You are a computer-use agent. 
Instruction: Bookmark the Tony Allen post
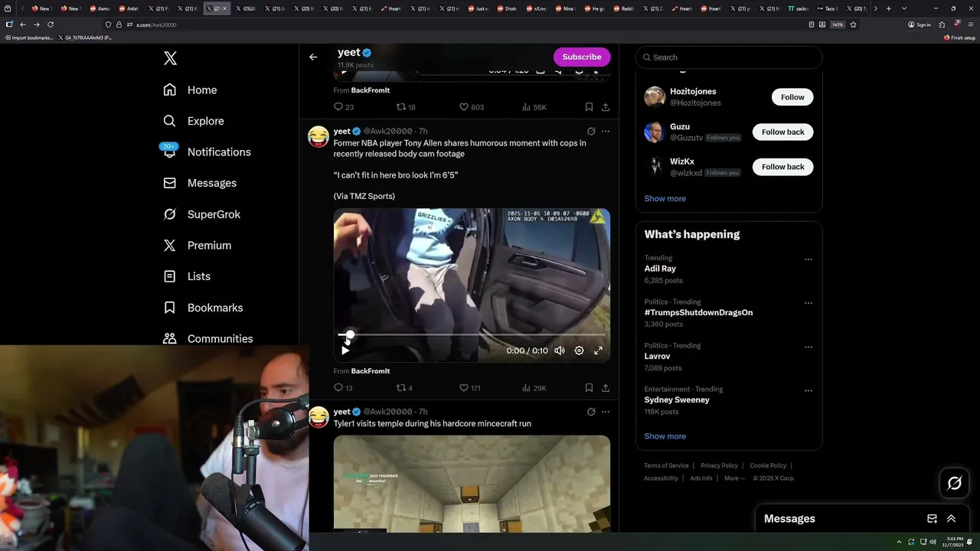click(x=589, y=388)
